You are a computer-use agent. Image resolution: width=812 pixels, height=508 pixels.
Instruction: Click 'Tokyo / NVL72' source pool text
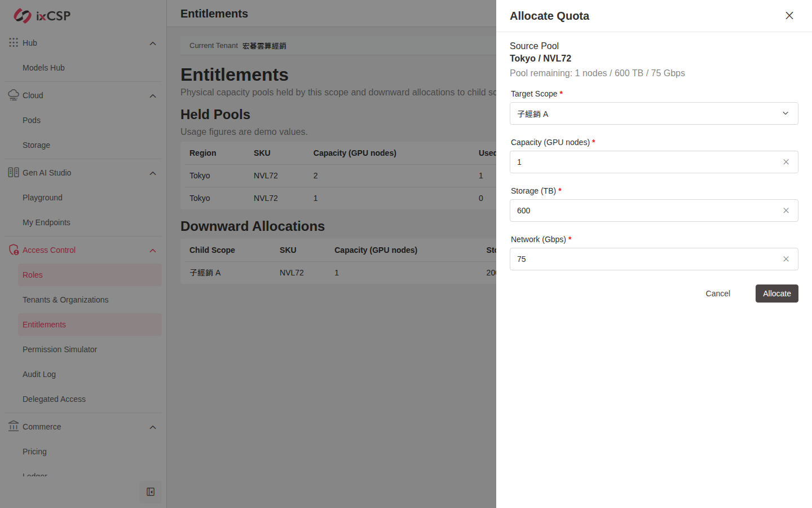(x=540, y=58)
